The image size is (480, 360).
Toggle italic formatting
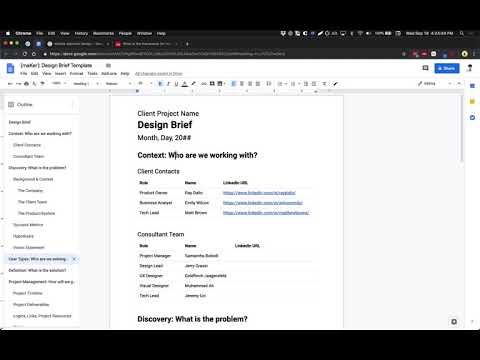[168, 84]
